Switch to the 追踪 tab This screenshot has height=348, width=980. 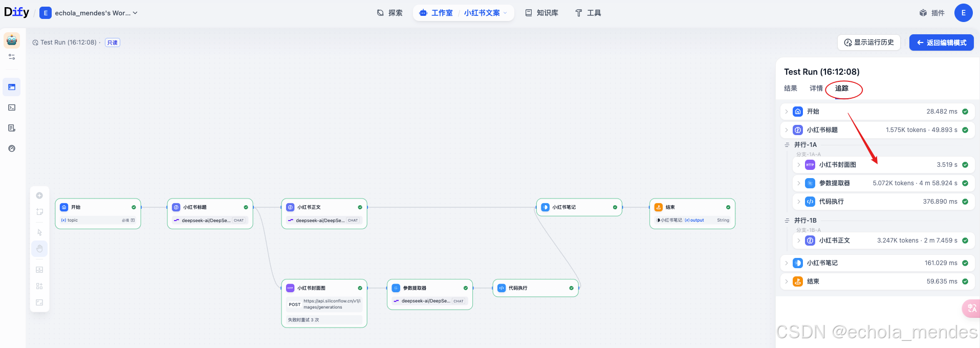pos(842,88)
